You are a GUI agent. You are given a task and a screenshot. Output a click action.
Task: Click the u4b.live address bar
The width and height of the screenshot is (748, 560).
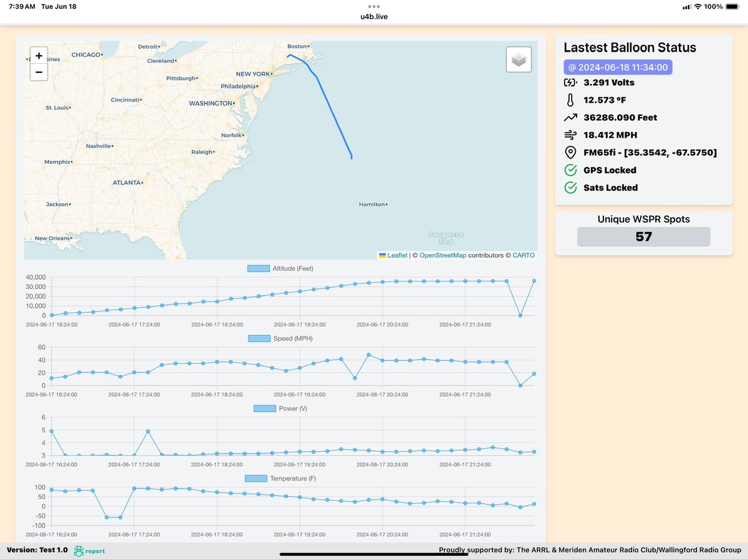(x=374, y=16)
